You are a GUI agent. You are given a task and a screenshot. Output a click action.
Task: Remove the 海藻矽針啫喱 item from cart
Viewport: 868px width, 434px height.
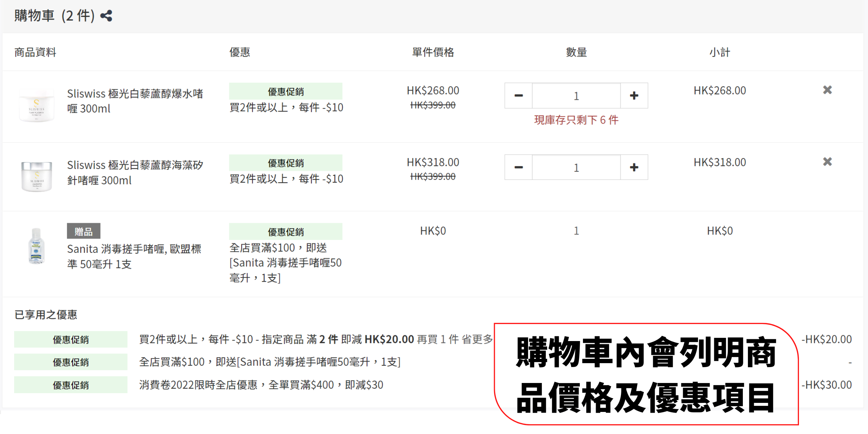(827, 162)
